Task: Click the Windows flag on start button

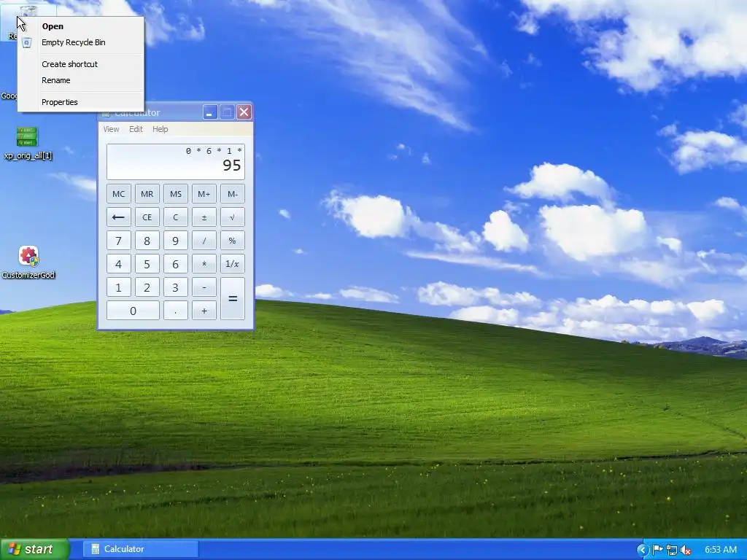Action: pyautogui.click(x=14, y=549)
